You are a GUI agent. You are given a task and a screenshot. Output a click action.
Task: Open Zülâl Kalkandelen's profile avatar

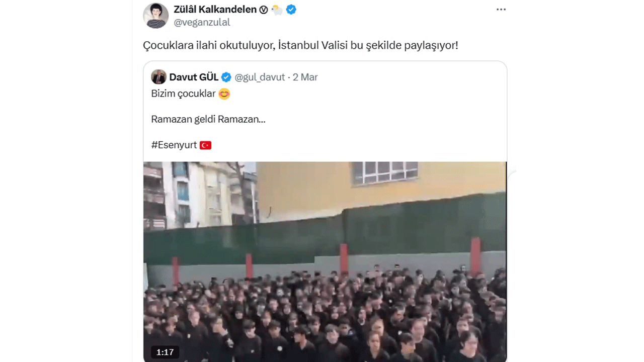(156, 16)
